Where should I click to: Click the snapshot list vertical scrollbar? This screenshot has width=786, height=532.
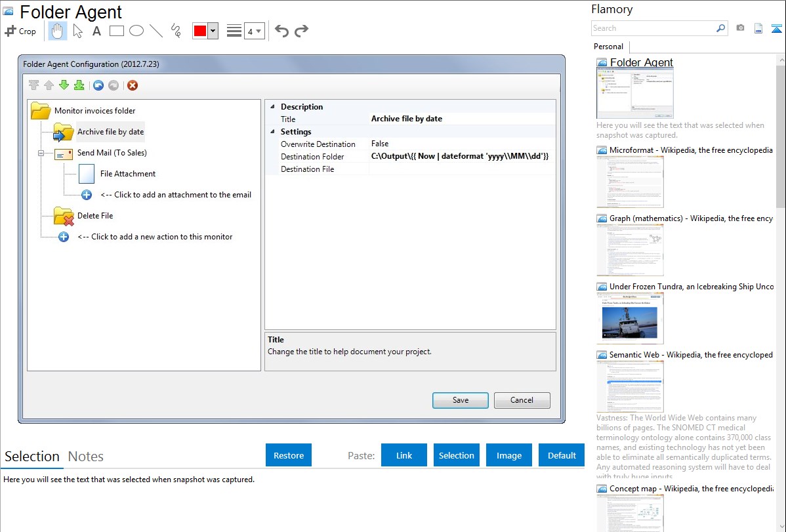click(x=781, y=135)
